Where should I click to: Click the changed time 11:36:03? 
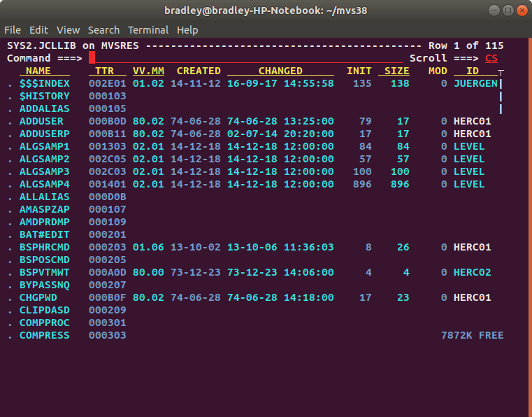pos(309,247)
